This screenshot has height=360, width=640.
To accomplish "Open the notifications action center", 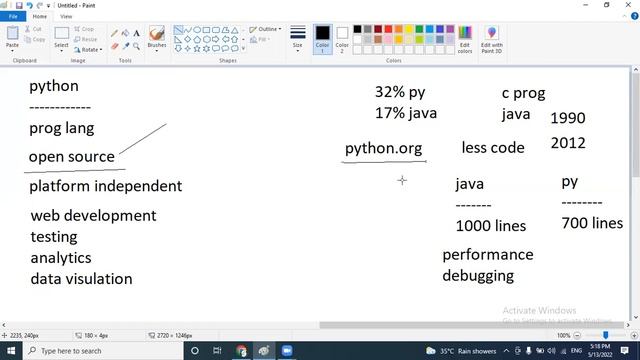I will [624, 351].
